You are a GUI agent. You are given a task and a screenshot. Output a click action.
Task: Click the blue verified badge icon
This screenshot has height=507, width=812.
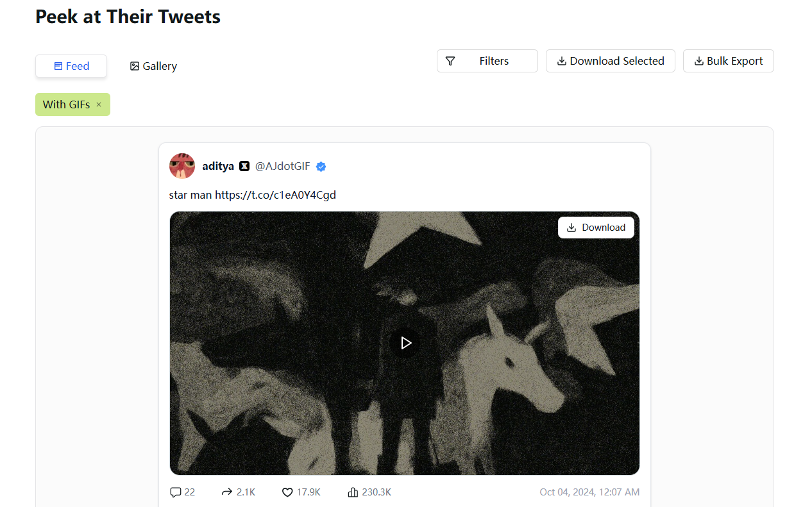click(x=321, y=167)
